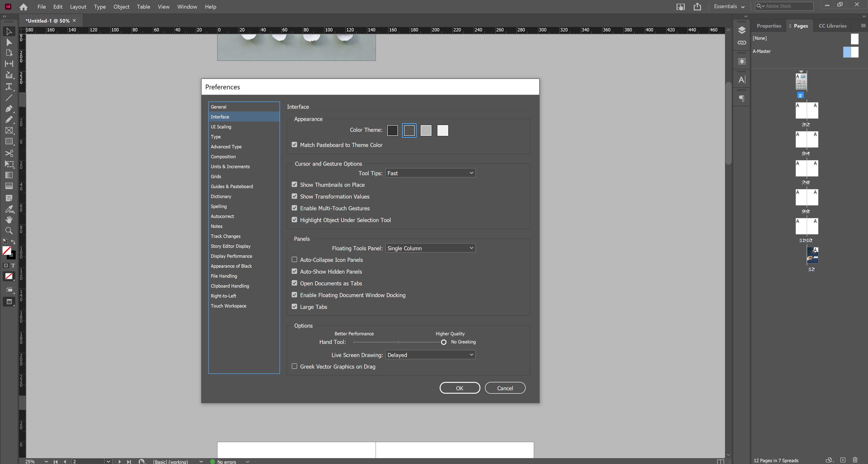
Task: Select the Zoom tool
Action: tap(9, 231)
